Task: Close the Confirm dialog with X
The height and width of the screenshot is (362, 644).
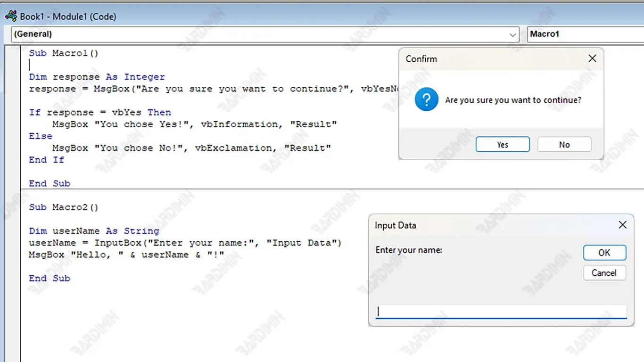Action: (x=592, y=58)
